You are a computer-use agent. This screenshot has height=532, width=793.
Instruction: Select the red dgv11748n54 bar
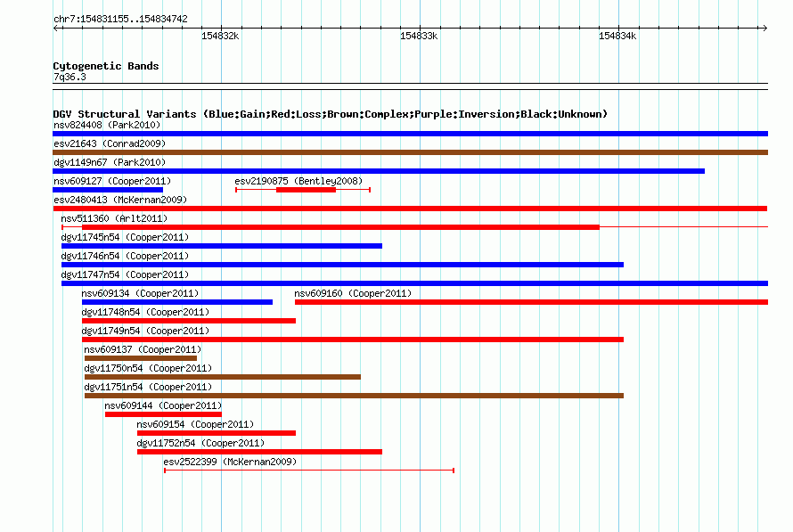pyautogui.click(x=189, y=321)
